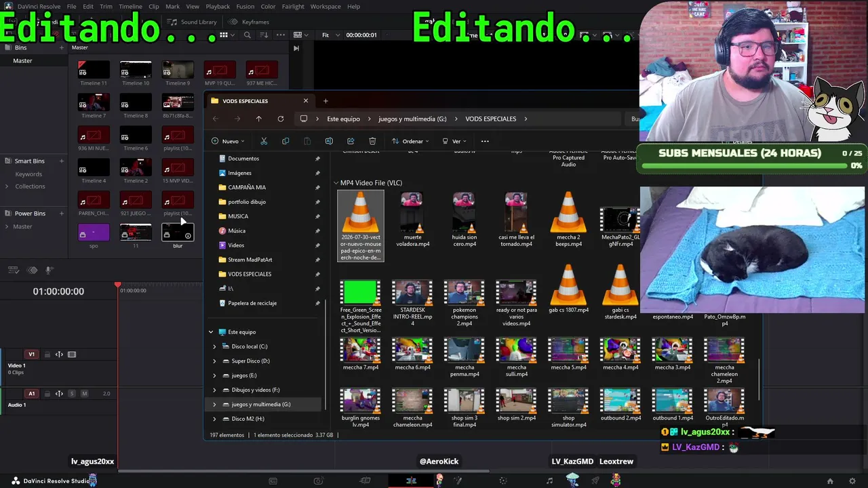The image size is (868, 488).
Task: Expand Super Disco (D:) drive node
Action: pos(215,361)
